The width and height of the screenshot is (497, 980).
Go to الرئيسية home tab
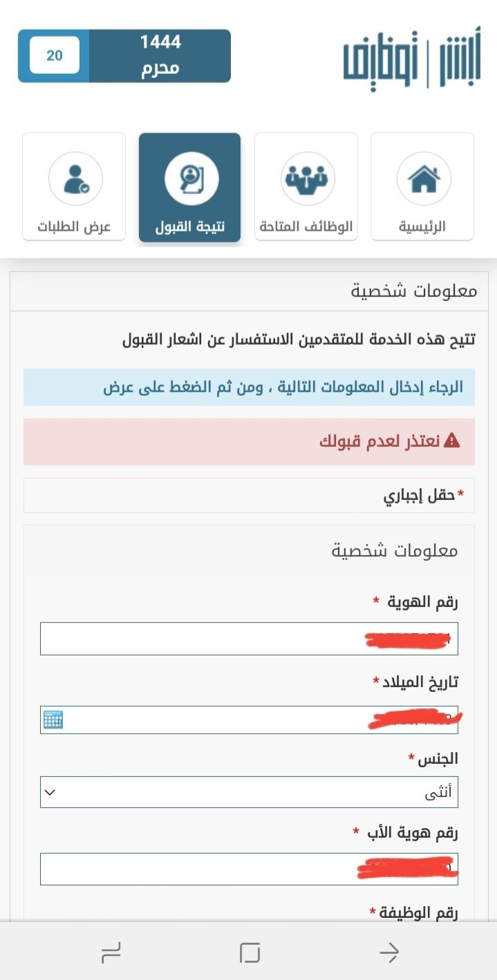422,186
